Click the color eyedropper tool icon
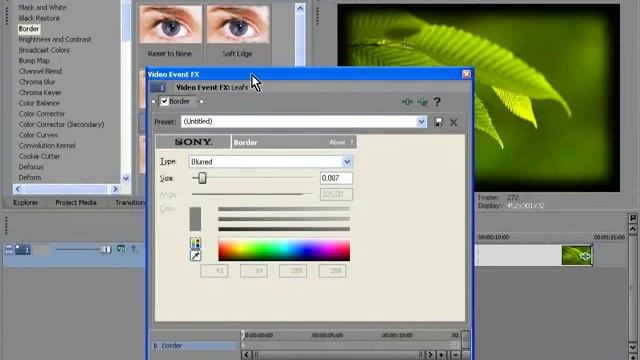640x360 pixels. pyautogui.click(x=196, y=256)
